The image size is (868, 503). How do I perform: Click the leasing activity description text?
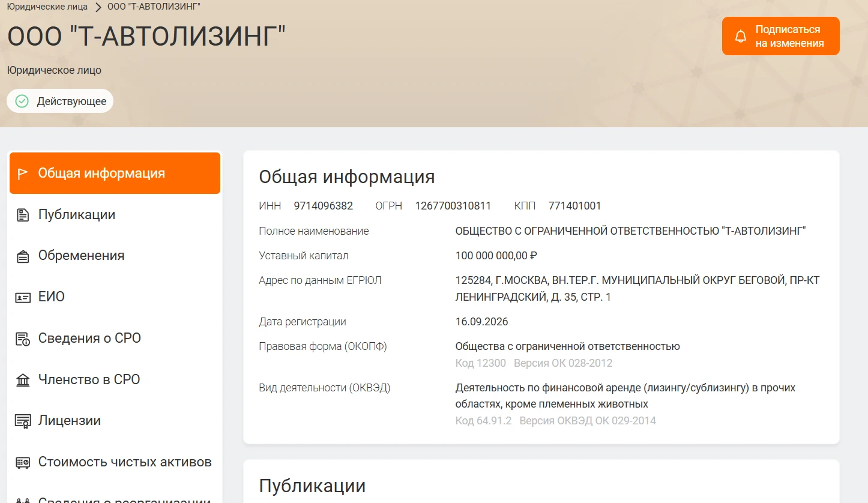(625, 396)
